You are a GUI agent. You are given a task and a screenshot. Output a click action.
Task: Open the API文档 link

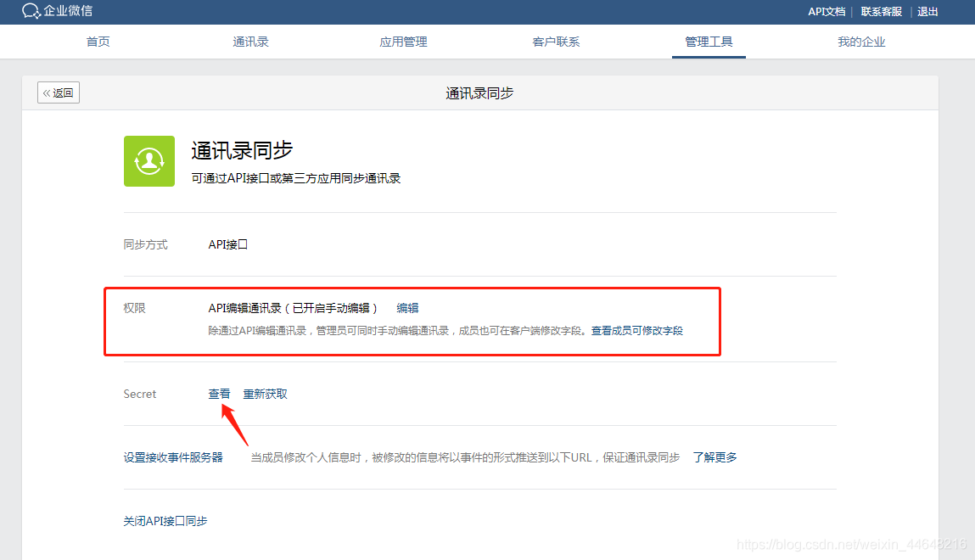pyautogui.click(x=827, y=11)
